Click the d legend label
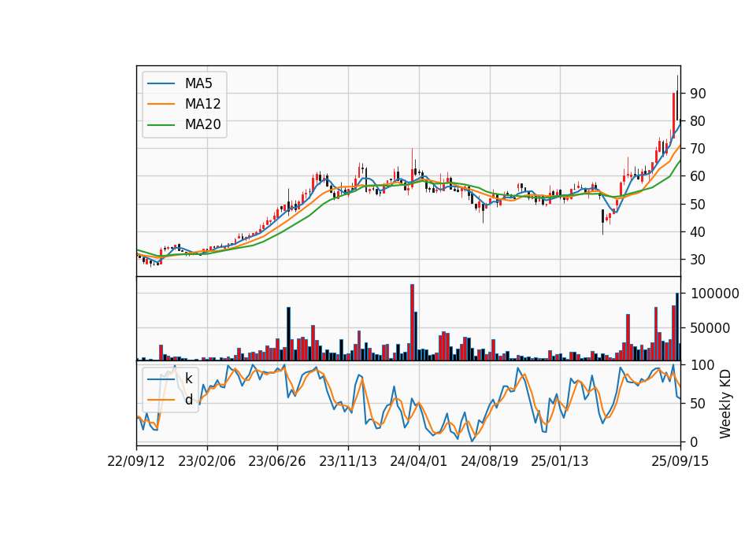This screenshot has width=756, height=543. coord(188,400)
